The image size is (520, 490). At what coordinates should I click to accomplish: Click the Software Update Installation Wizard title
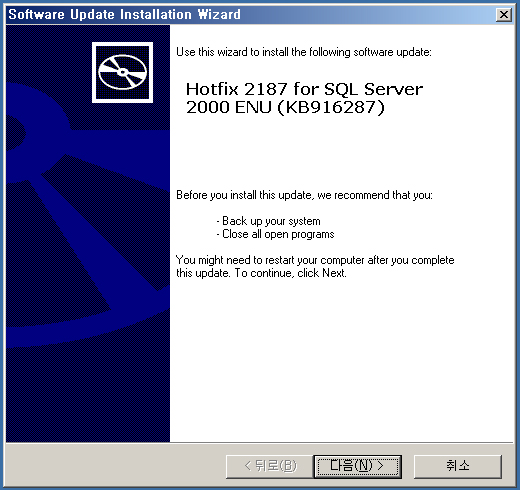(124, 15)
